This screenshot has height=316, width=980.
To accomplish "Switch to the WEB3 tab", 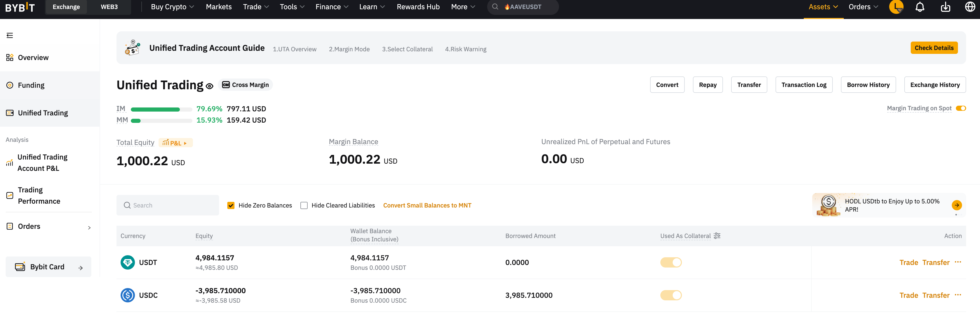I will 109,7.
